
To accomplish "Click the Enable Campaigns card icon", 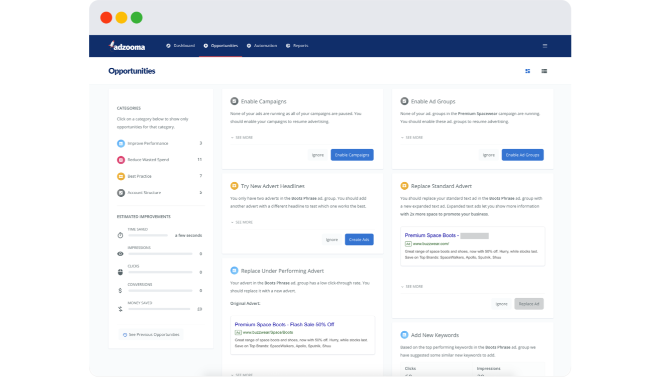I will pyautogui.click(x=234, y=101).
